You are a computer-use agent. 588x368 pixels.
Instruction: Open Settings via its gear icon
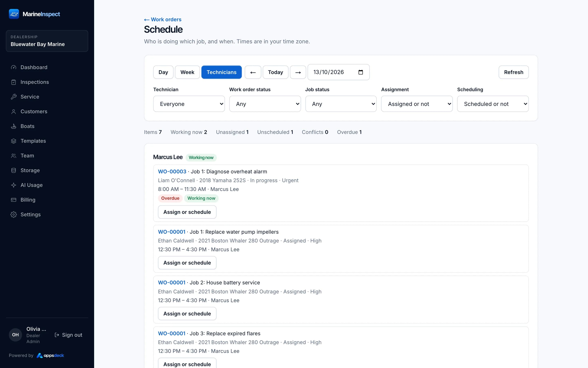[14, 214]
